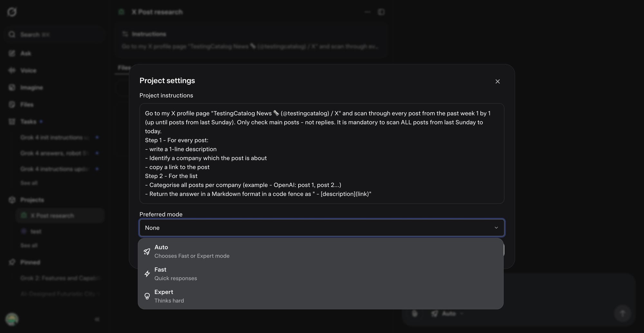Open the Preferred mode dropdown
The height and width of the screenshot is (333, 644).
pyautogui.click(x=321, y=228)
